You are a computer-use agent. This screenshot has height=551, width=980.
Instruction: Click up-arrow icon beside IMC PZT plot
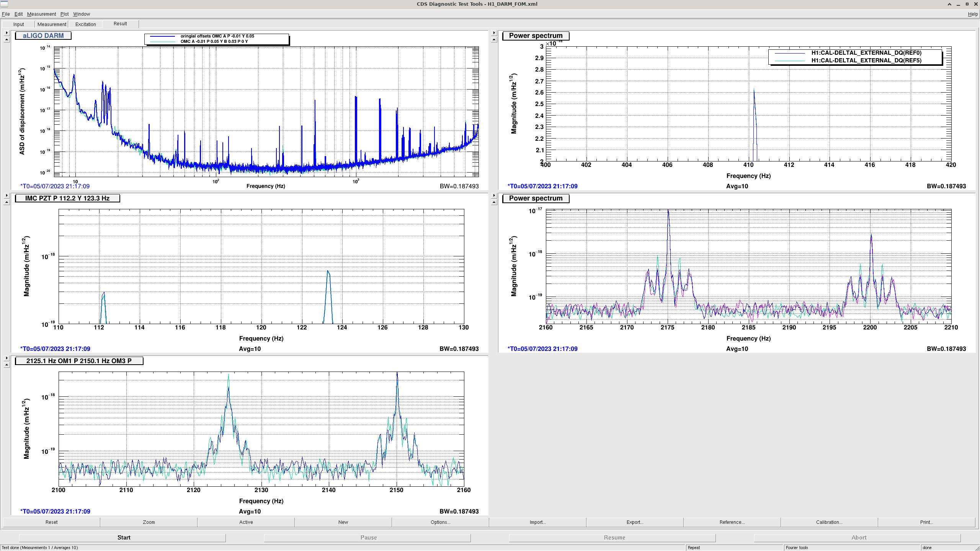click(x=7, y=202)
